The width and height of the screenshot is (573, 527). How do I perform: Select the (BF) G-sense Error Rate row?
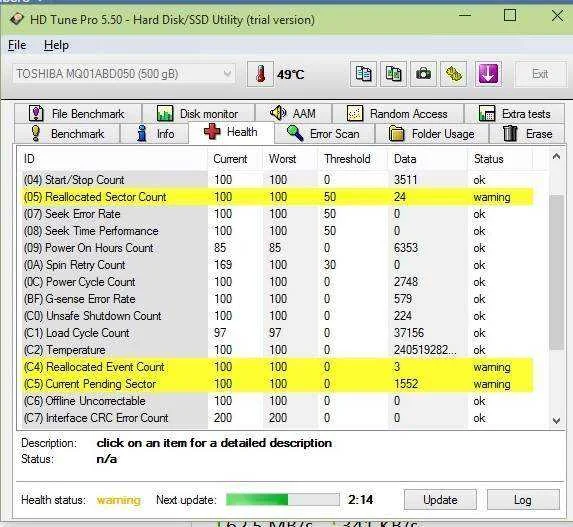[277, 299]
